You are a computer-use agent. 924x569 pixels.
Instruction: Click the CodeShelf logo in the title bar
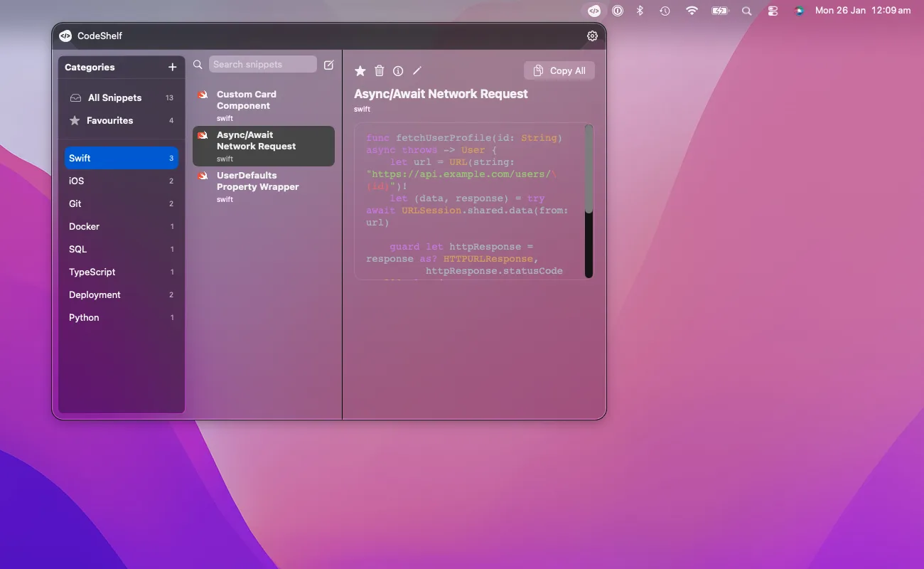[65, 35]
